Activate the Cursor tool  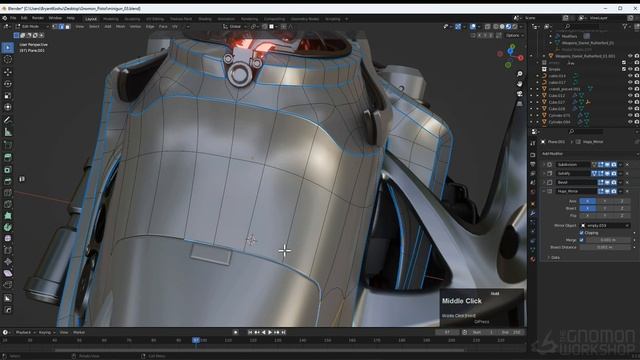[8, 60]
